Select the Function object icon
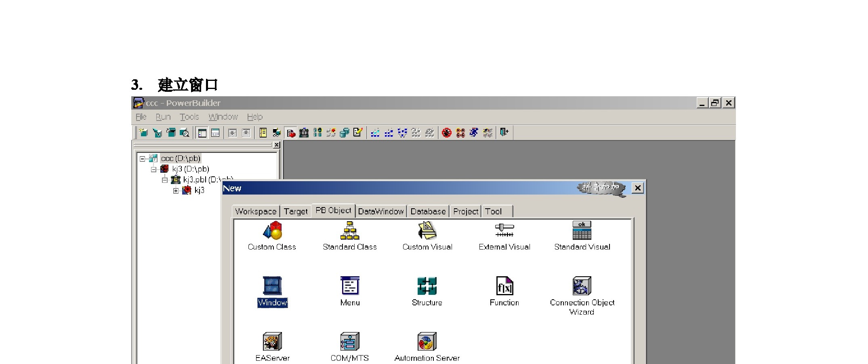Screen dimensions: 868x364 [x=504, y=286]
